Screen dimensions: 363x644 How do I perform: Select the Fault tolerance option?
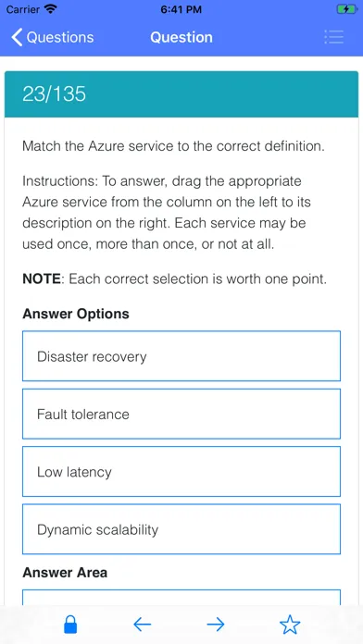point(181,414)
